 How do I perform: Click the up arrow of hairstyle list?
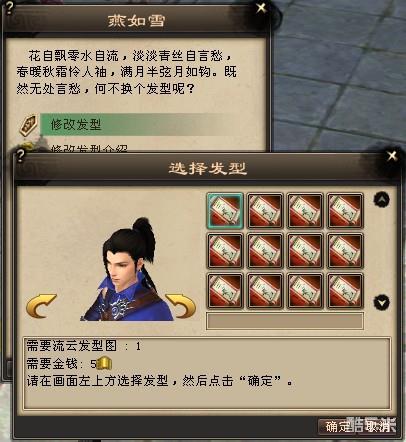click(382, 200)
